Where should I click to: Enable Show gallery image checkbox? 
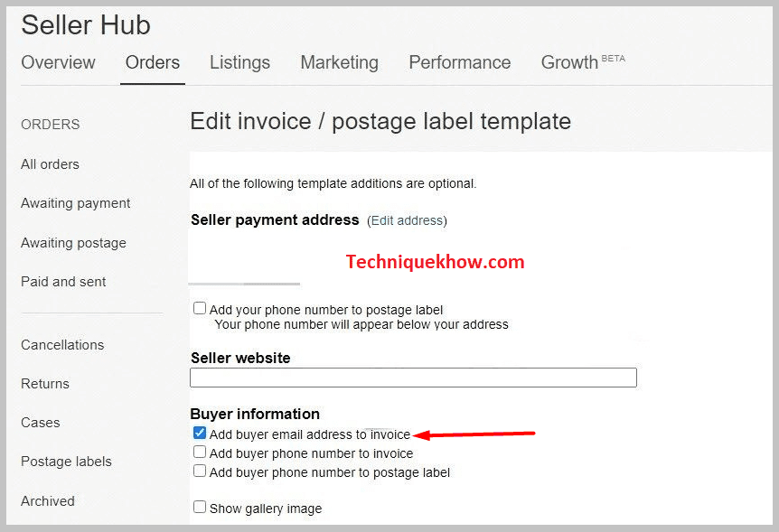coord(200,507)
